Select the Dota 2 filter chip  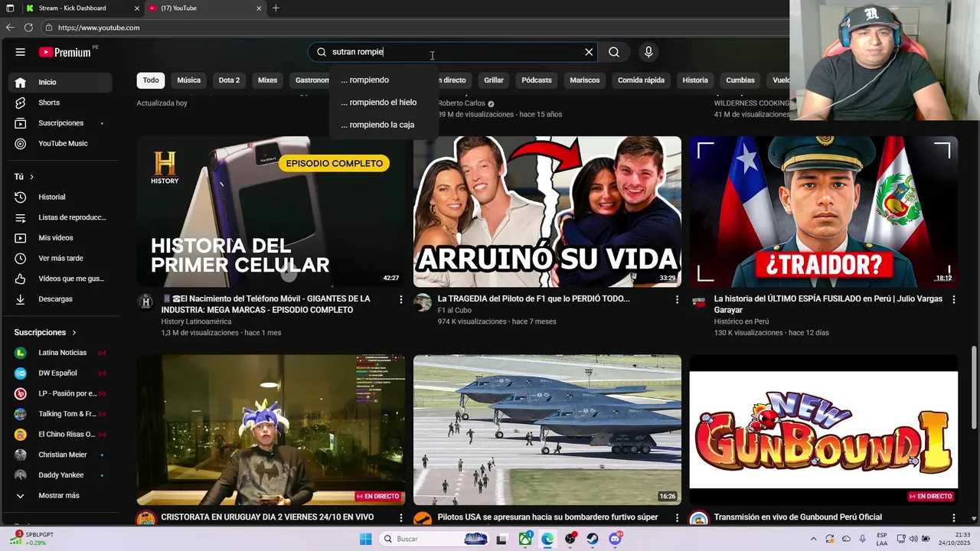[229, 80]
